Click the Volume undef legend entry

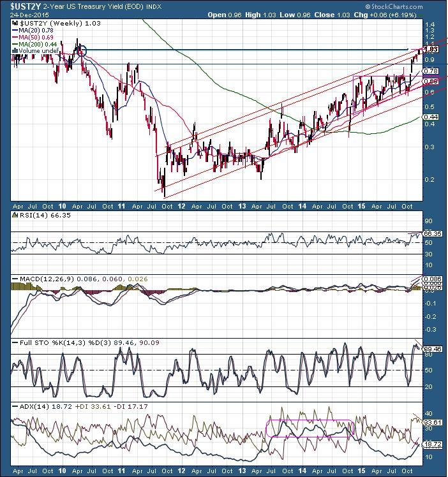(x=39, y=51)
